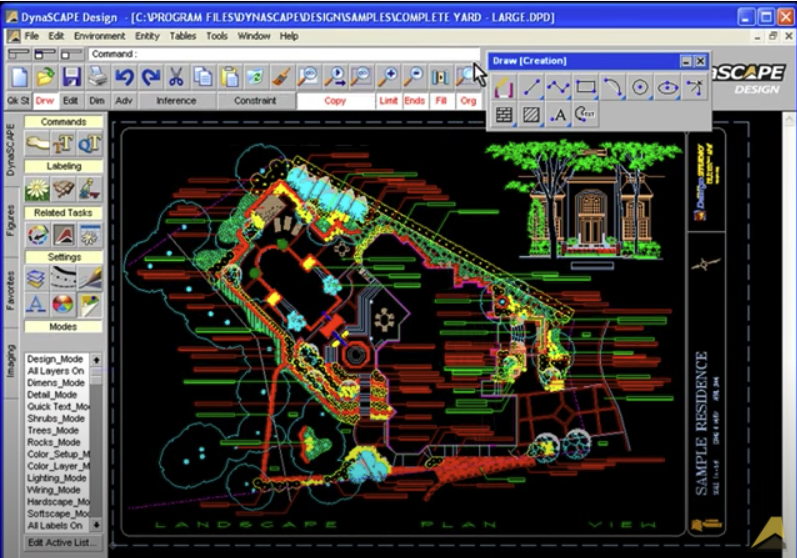This screenshot has width=797, height=558.
Task: Select All Layers On in modes list
Action: (55, 371)
